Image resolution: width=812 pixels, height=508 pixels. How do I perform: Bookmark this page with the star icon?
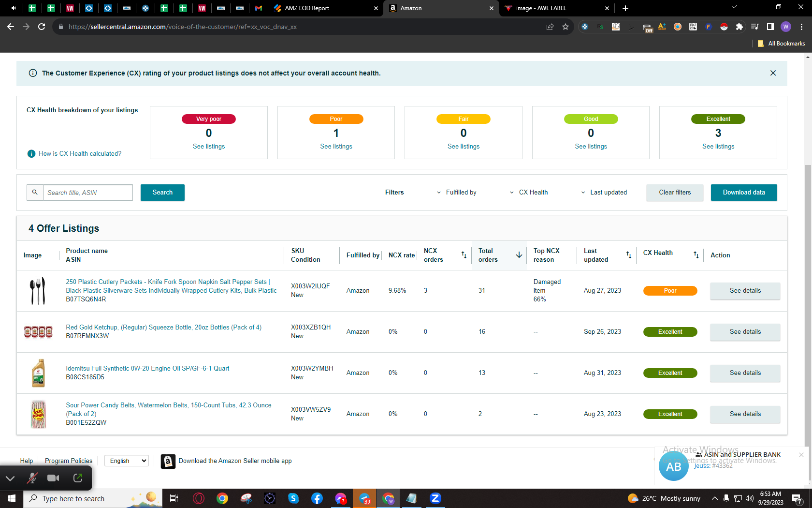pyautogui.click(x=565, y=27)
